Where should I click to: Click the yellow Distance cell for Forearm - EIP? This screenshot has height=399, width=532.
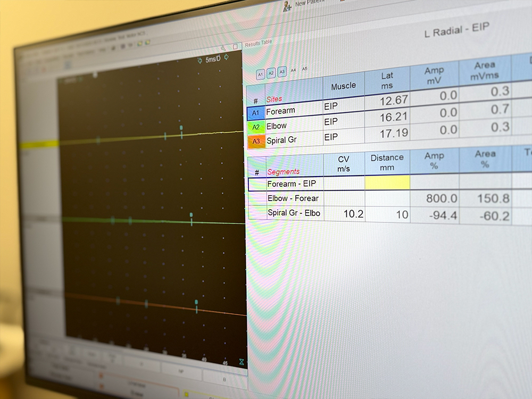tap(387, 183)
